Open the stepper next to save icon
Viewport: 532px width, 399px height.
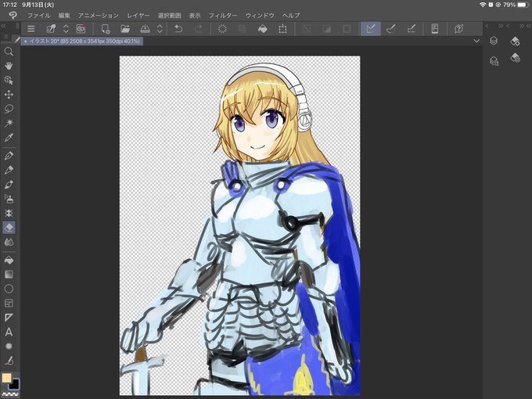pyautogui.click(x=160, y=29)
